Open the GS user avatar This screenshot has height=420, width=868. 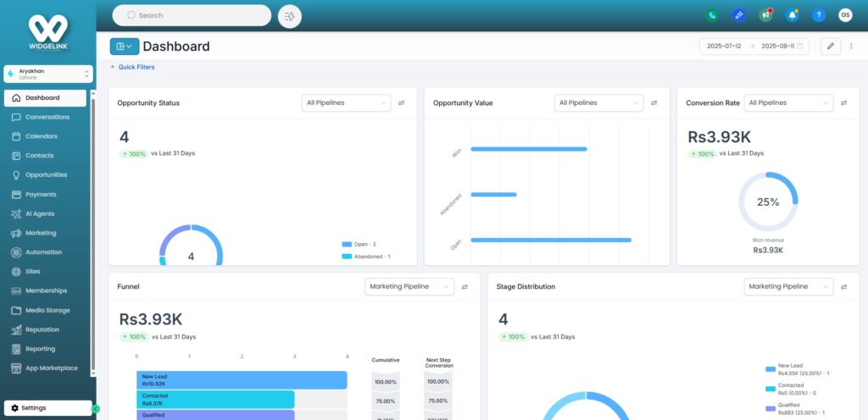(845, 15)
